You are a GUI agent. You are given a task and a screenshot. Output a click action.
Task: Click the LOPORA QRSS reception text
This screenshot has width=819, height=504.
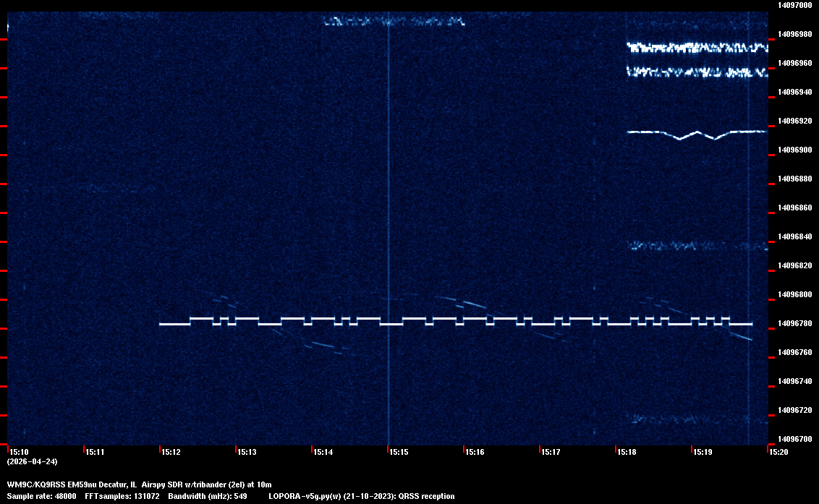(x=361, y=496)
